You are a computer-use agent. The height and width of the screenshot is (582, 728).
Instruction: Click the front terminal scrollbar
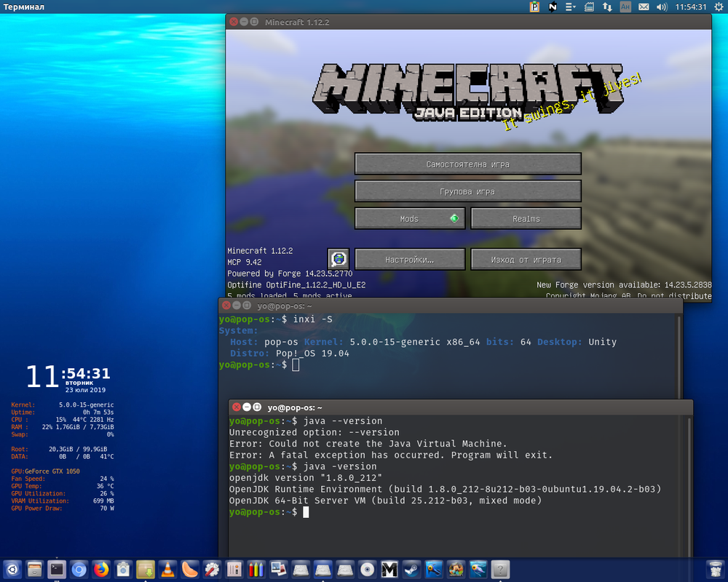tap(689, 487)
